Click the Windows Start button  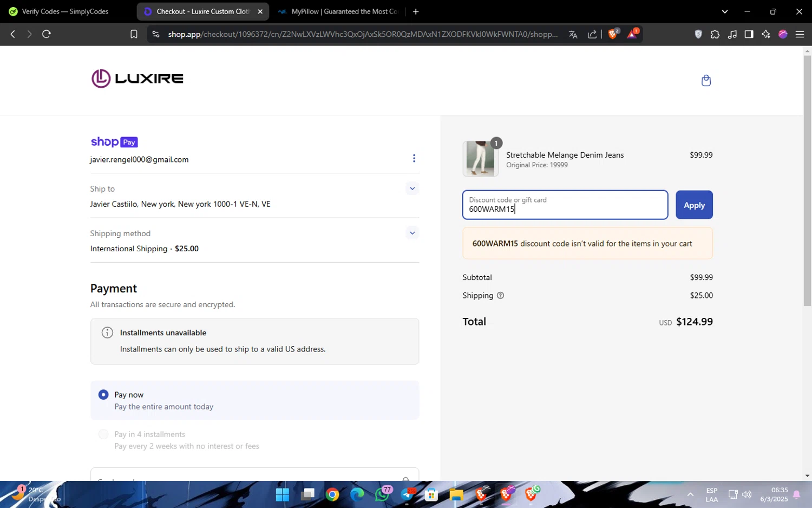[x=283, y=494]
